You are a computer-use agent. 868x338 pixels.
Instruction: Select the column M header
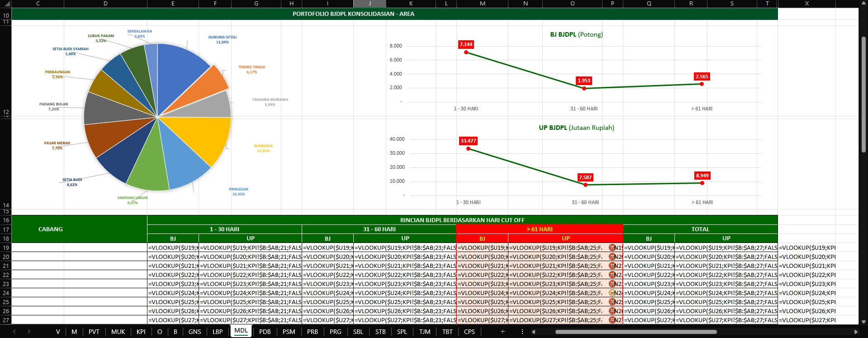coord(482,4)
